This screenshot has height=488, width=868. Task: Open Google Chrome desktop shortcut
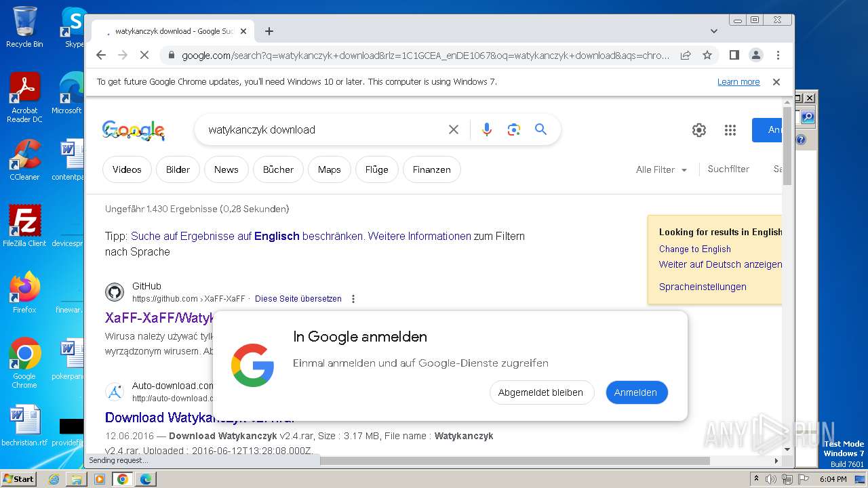24,363
